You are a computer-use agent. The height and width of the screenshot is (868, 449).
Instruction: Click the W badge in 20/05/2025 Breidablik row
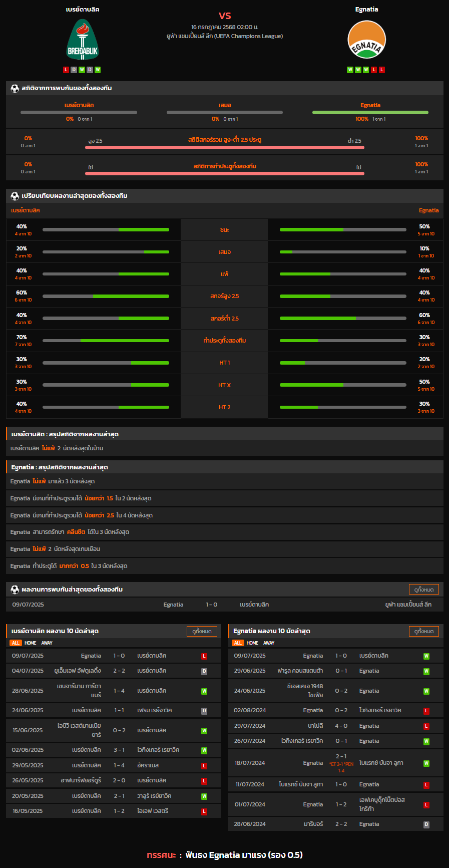[x=204, y=796]
